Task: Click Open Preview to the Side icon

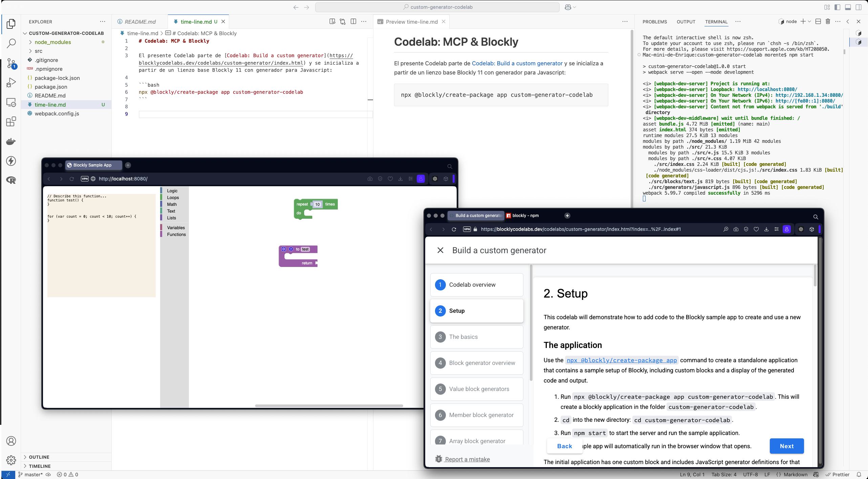Action: coord(332,22)
